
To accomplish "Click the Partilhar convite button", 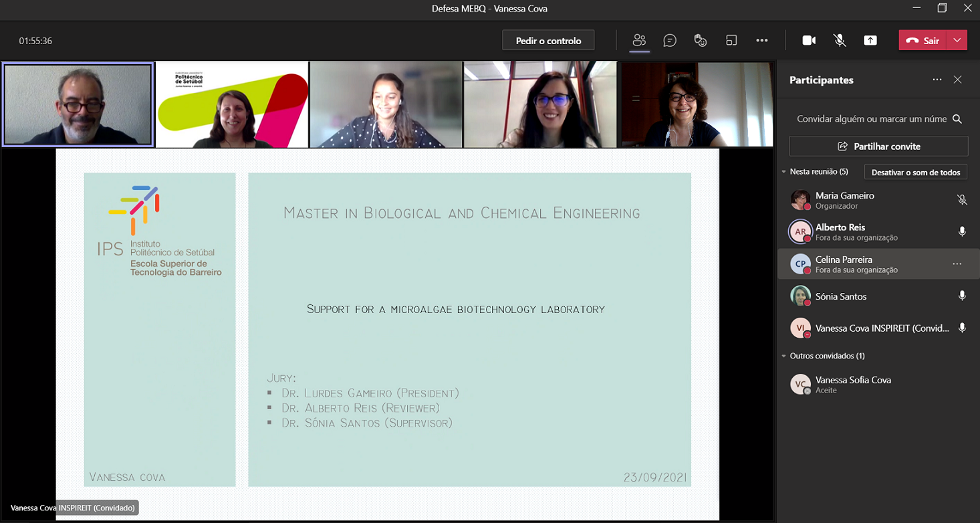I will pyautogui.click(x=878, y=146).
